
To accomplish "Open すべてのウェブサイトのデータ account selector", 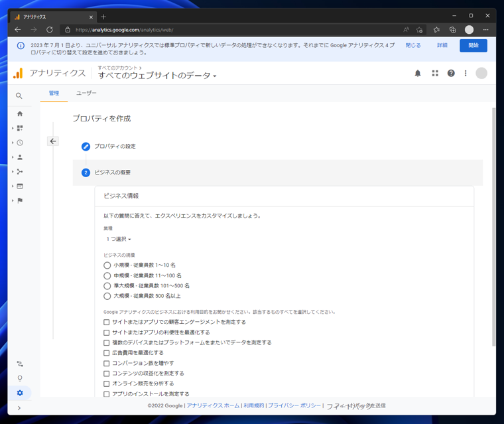I will [x=157, y=76].
